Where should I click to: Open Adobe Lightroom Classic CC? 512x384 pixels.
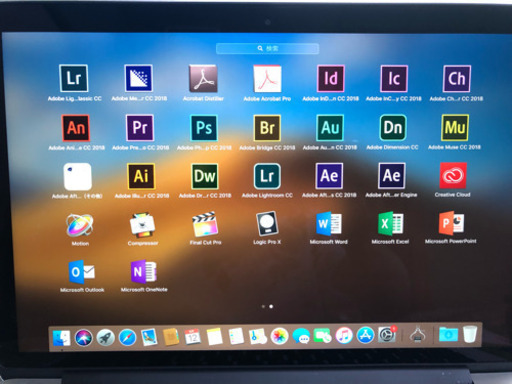click(74, 78)
